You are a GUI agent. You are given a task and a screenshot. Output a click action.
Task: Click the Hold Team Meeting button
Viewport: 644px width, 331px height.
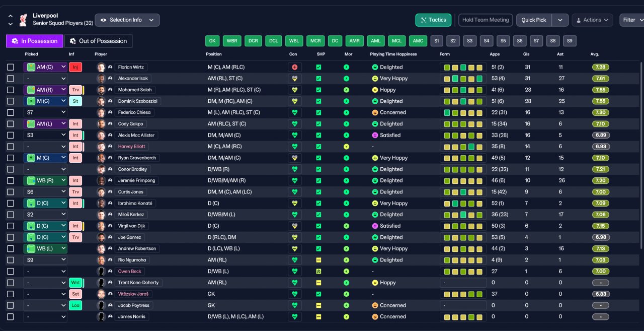point(486,20)
